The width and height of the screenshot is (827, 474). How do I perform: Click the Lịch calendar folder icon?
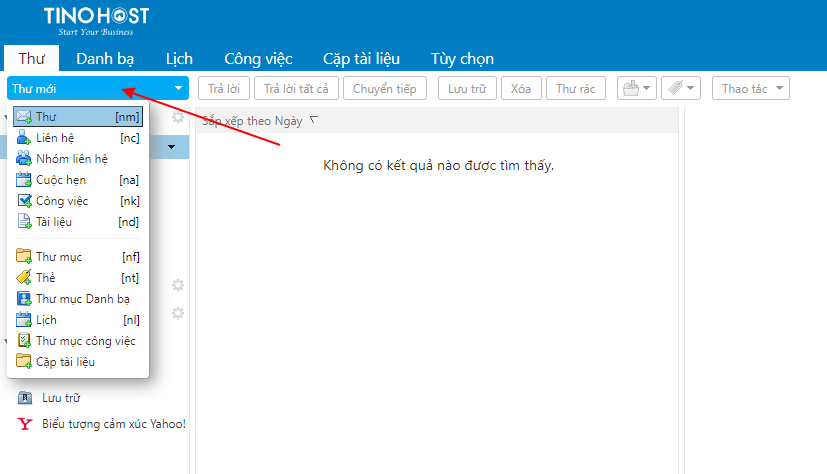[x=24, y=320]
